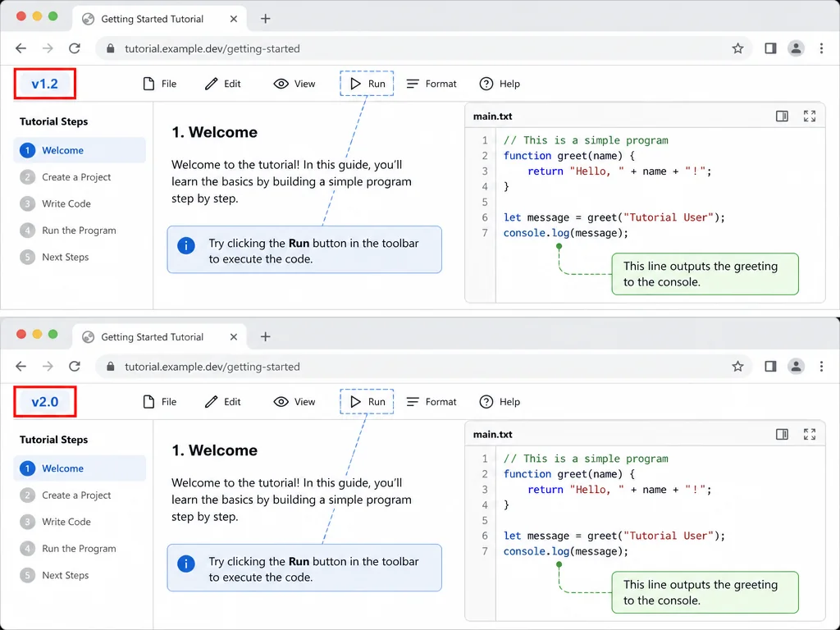Click the View eye icon in v1.2 toolbar
This screenshot has height=630, width=840.
click(281, 84)
